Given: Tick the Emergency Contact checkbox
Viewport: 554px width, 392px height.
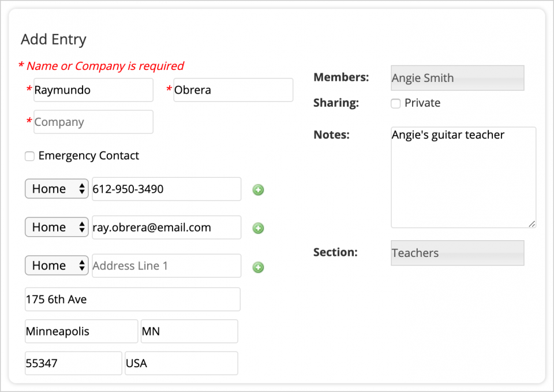Looking at the screenshot, I should click(29, 156).
